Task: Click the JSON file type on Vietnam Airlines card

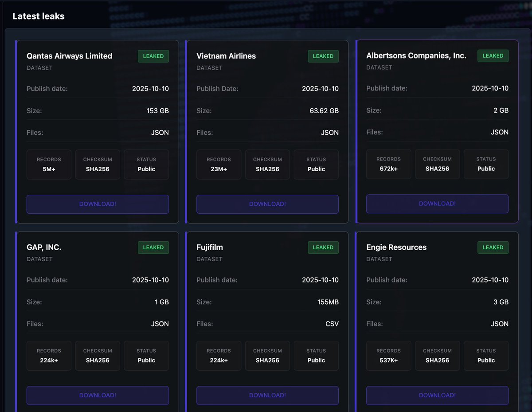Action: 330,133
